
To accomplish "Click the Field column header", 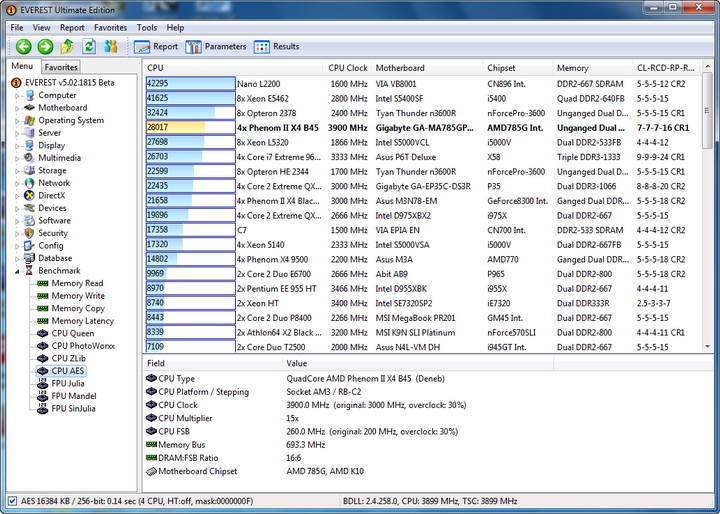I will click(x=213, y=363).
